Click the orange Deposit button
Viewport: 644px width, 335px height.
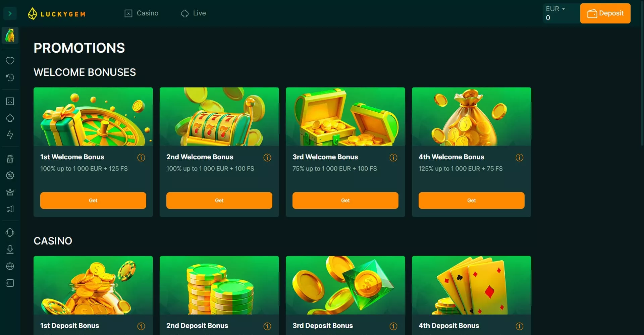tap(605, 13)
